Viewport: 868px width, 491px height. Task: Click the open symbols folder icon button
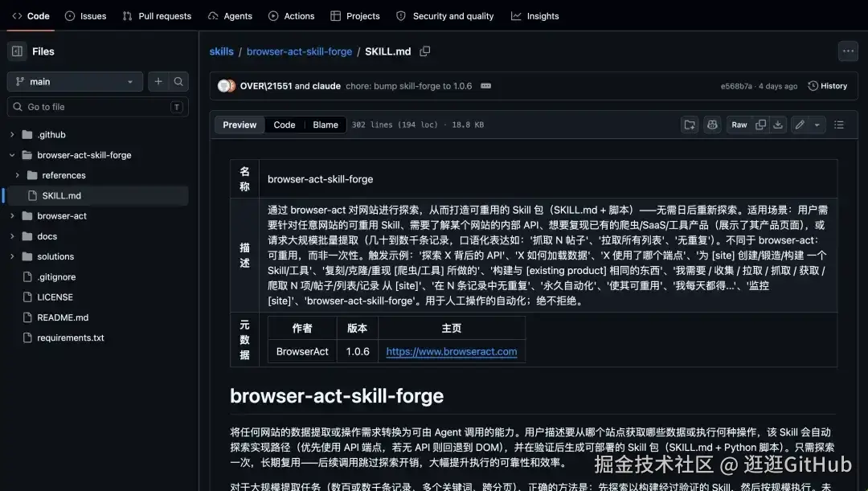coord(690,125)
